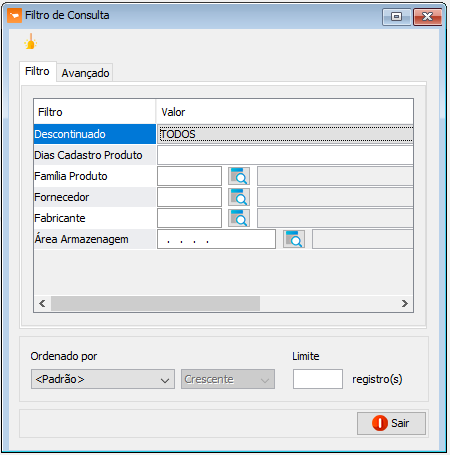Click the Dias Cadastro Produto value field
The image size is (450, 455).
(x=285, y=155)
